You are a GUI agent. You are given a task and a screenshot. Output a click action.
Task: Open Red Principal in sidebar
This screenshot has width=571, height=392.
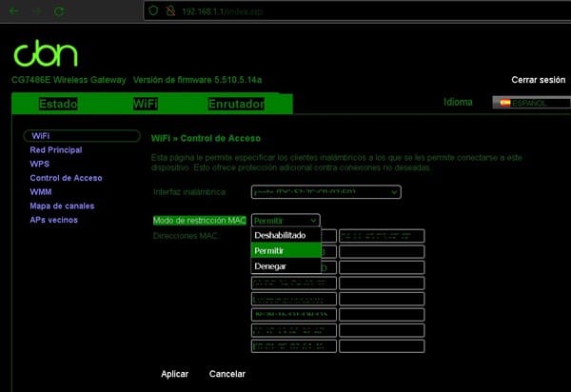[x=56, y=150]
